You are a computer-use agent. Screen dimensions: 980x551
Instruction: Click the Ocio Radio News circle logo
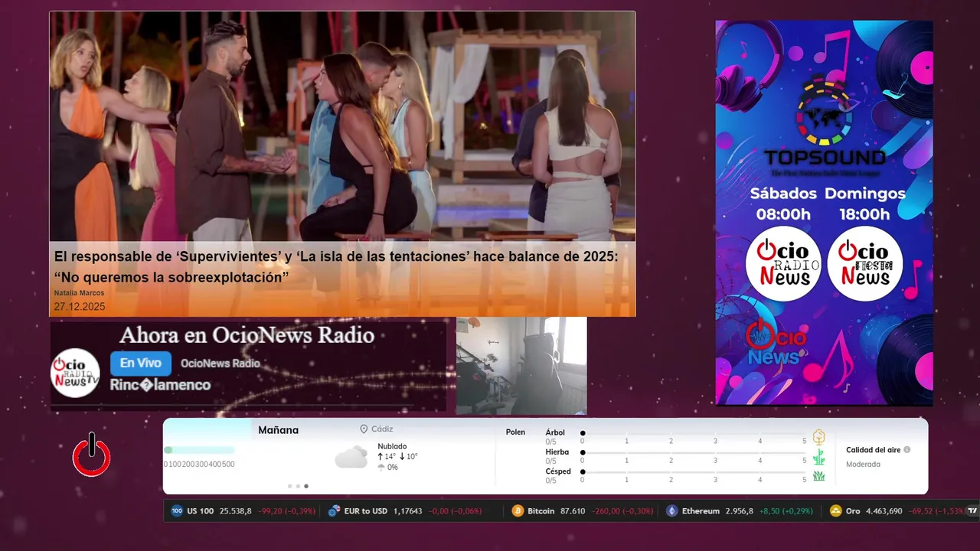point(783,264)
